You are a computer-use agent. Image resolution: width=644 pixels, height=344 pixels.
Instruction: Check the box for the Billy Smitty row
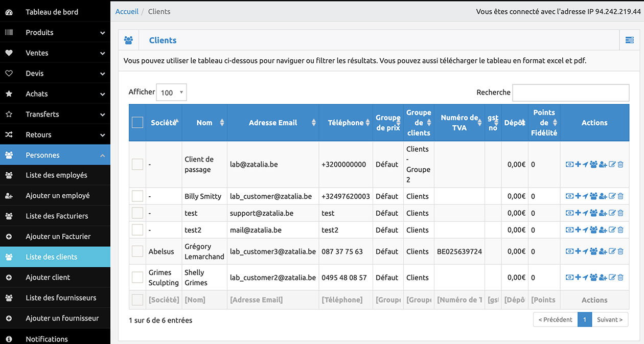point(137,196)
